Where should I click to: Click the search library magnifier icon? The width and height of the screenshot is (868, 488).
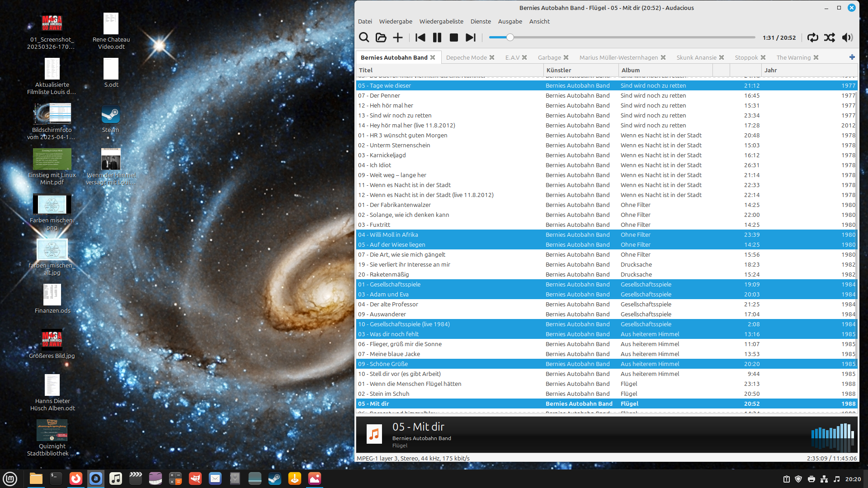(364, 38)
